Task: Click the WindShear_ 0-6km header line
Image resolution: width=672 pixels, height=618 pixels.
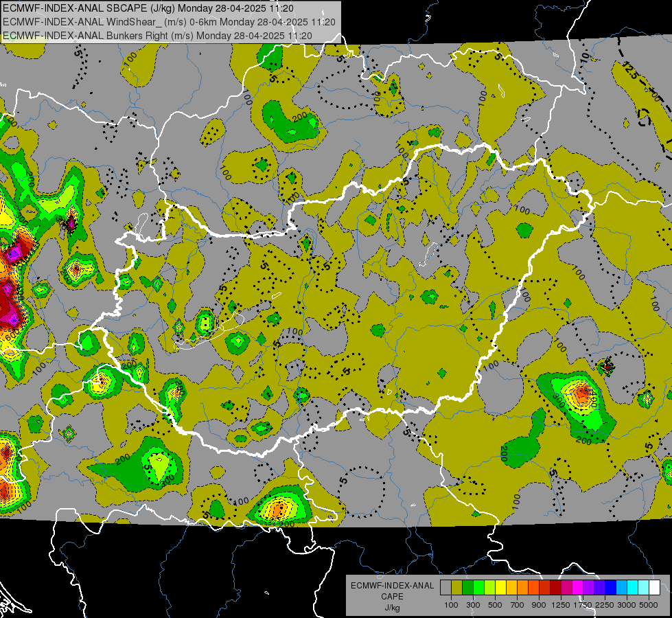Action: click(169, 21)
